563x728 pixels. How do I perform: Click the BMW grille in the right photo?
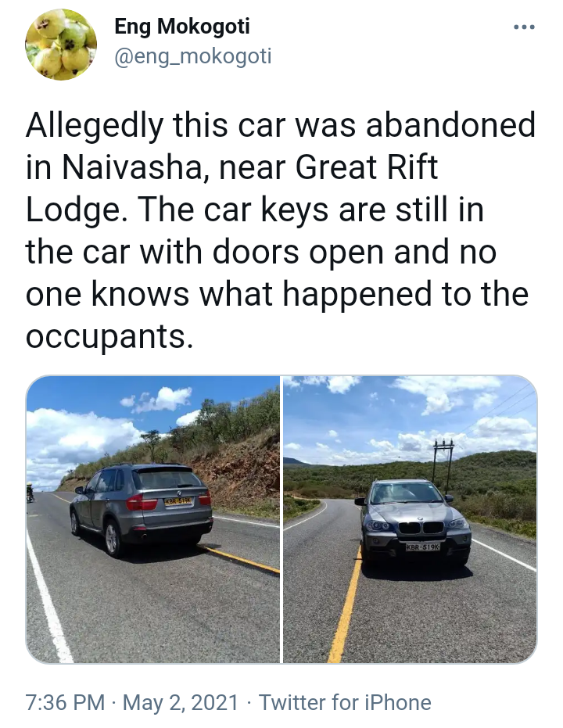[421, 527]
